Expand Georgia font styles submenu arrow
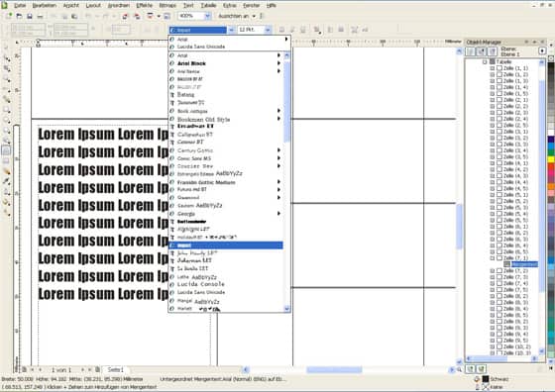The image size is (555, 392). coord(278,213)
